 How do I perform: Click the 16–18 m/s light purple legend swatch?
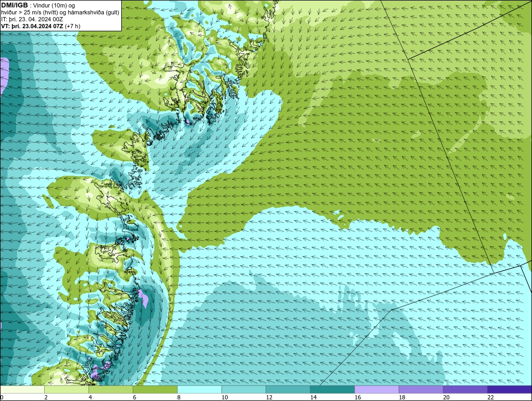[x=377, y=389]
